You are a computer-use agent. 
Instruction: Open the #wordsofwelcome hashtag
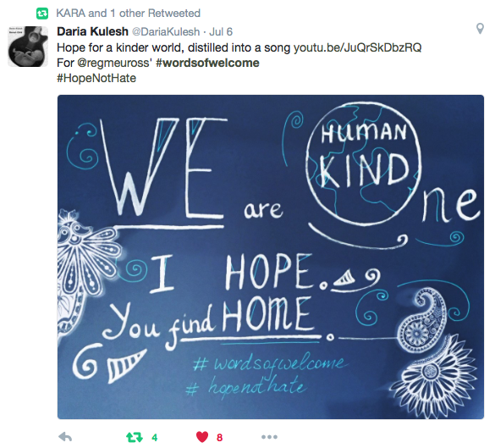point(207,63)
